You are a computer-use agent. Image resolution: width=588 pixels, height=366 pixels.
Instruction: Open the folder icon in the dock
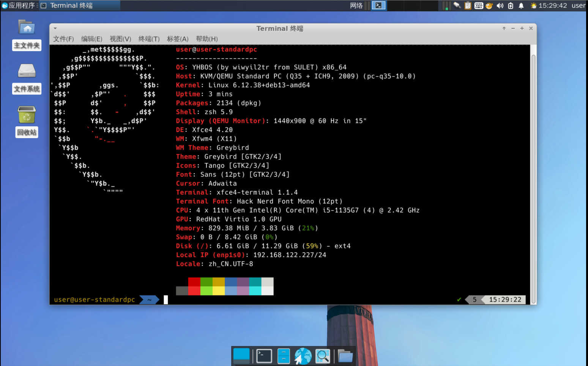tap(345, 356)
